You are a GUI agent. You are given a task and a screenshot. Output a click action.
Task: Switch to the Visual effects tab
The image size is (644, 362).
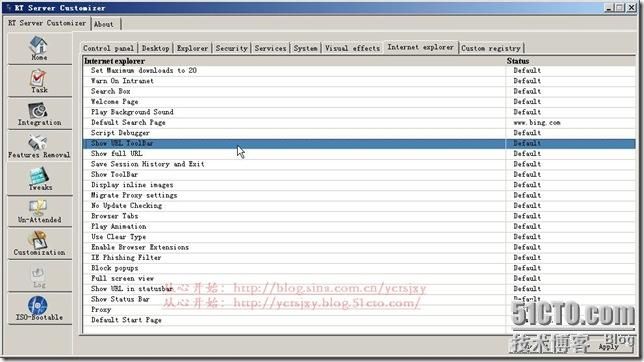point(352,48)
